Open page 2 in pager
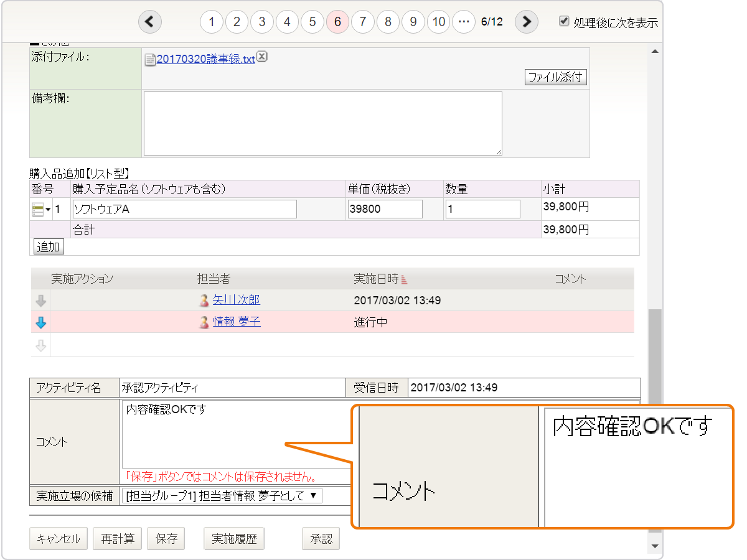 pos(237,22)
